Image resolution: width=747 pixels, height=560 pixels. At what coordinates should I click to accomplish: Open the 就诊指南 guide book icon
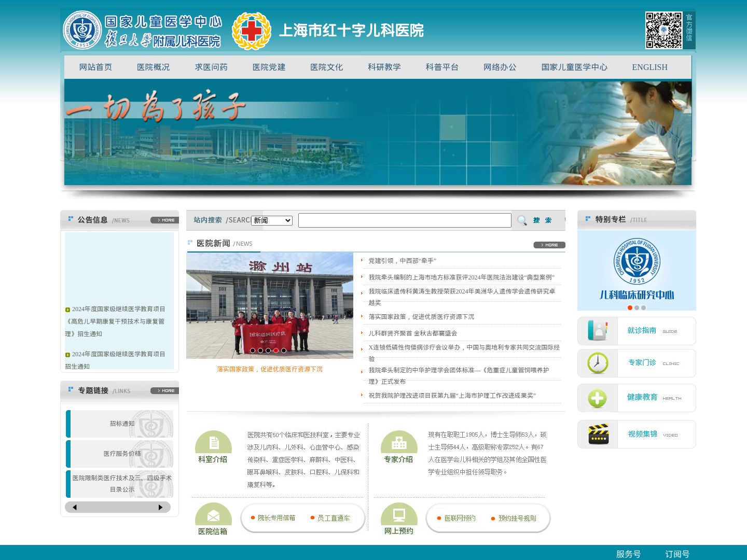point(598,331)
